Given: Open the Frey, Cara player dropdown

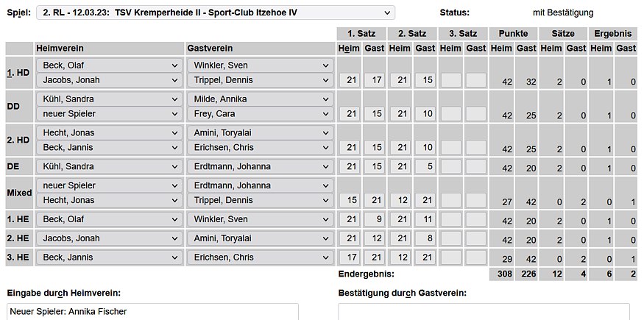Looking at the screenshot, I should [x=261, y=114].
